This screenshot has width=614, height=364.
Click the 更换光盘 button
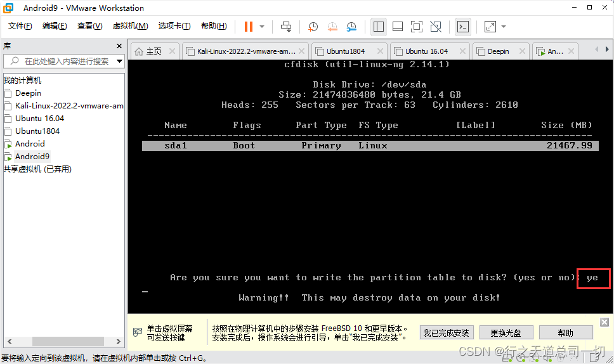[x=506, y=333]
